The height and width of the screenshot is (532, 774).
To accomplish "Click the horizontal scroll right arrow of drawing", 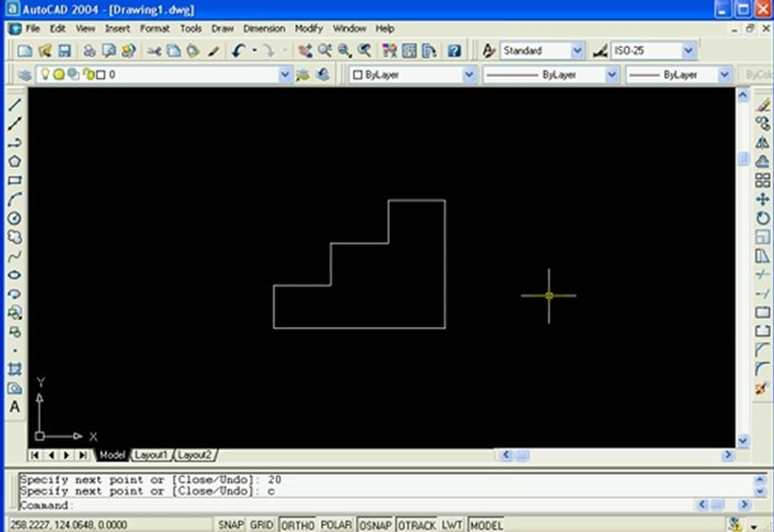I will click(x=727, y=454).
